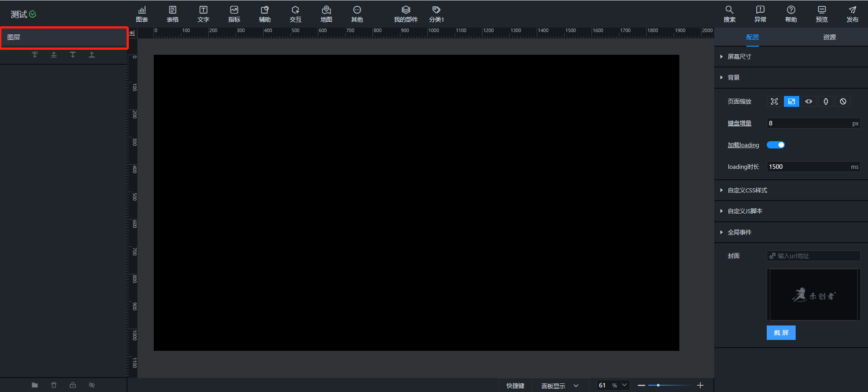Click the 预览 preview icon
Screen dimensions: 868x392
[821, 14]
